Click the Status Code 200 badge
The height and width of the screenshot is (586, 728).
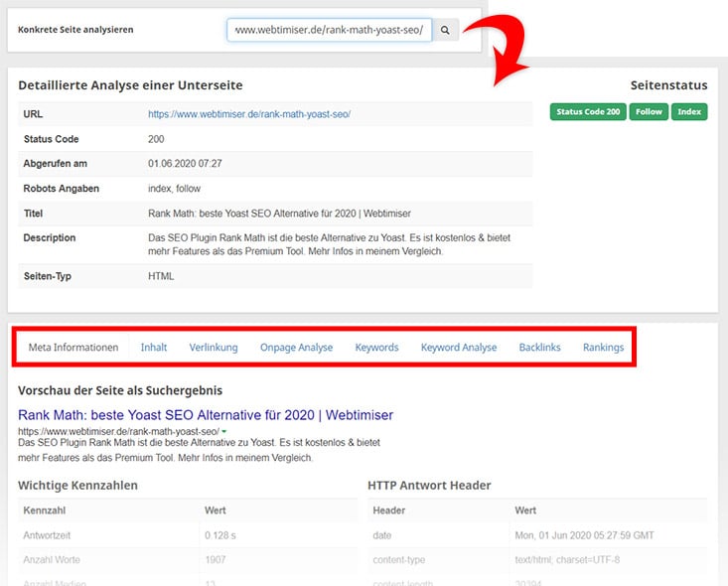tap(588, 112)
